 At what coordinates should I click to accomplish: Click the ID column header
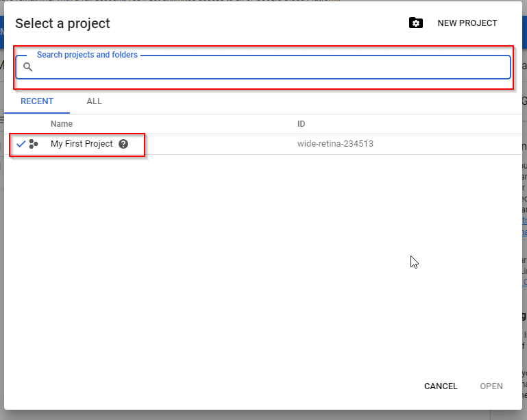(x=301, y=123)
